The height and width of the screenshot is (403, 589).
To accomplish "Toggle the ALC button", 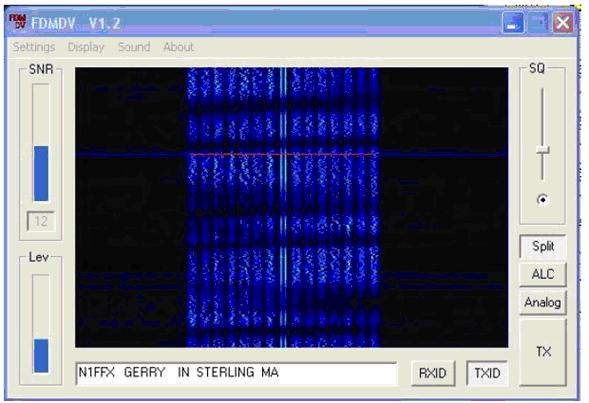I will (543, 274).
